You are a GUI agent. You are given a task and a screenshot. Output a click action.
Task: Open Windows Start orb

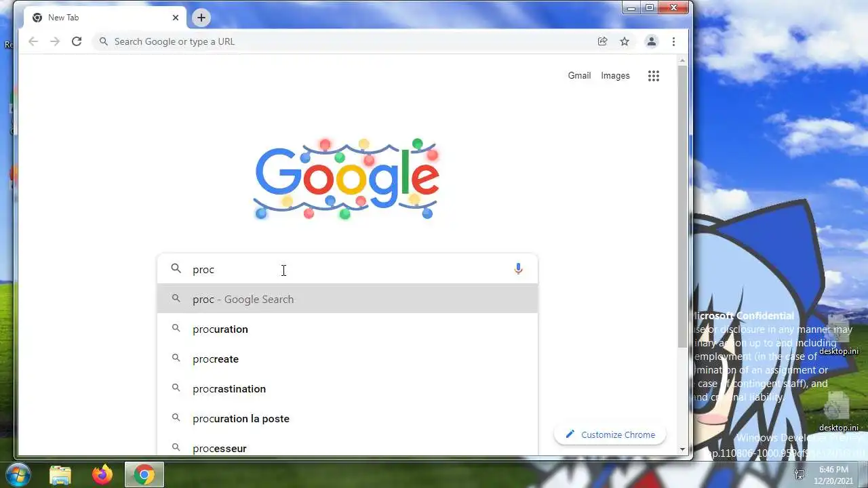tap(18, 473)
